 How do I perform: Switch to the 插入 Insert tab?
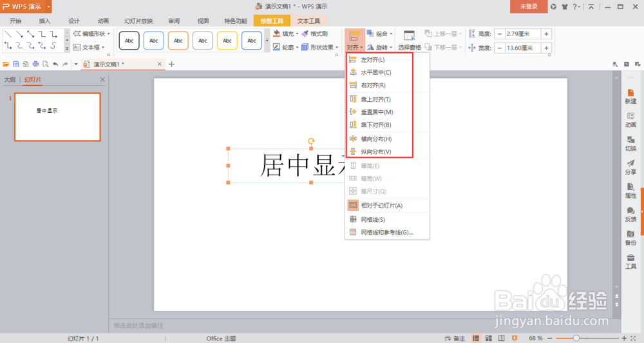(44, 21)
